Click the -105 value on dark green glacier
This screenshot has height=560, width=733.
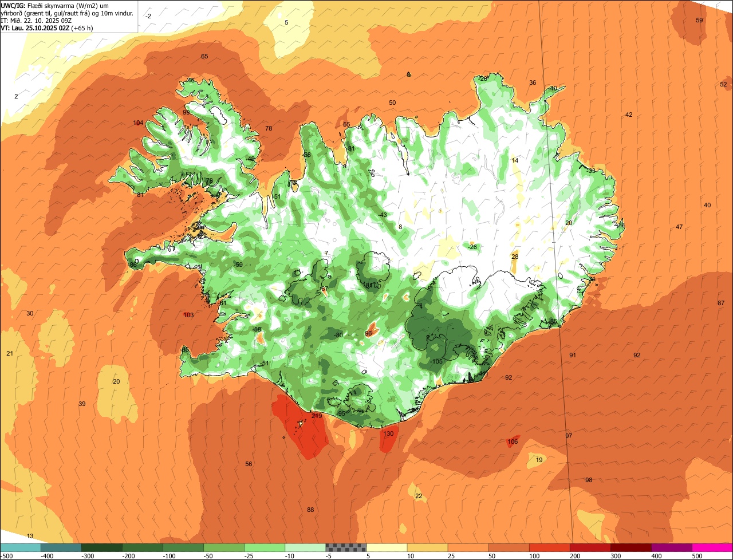coord(436,361)
